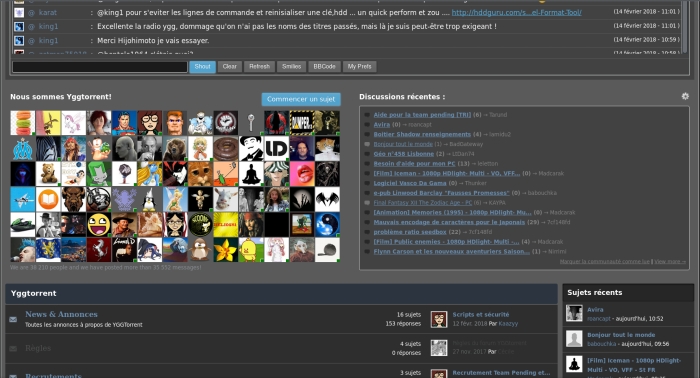Click the envelope icon beside News & Annonces
700x378 pixels.
point(13,319)
